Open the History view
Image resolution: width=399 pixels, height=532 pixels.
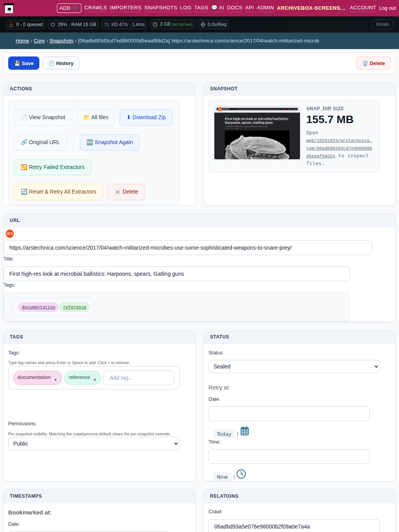click(x=61, y=63)
